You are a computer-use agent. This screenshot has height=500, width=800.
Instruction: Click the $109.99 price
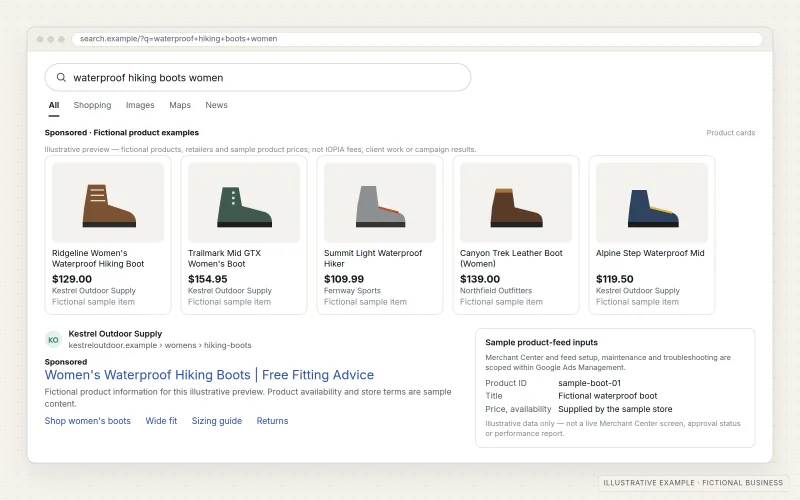(344, 279)
